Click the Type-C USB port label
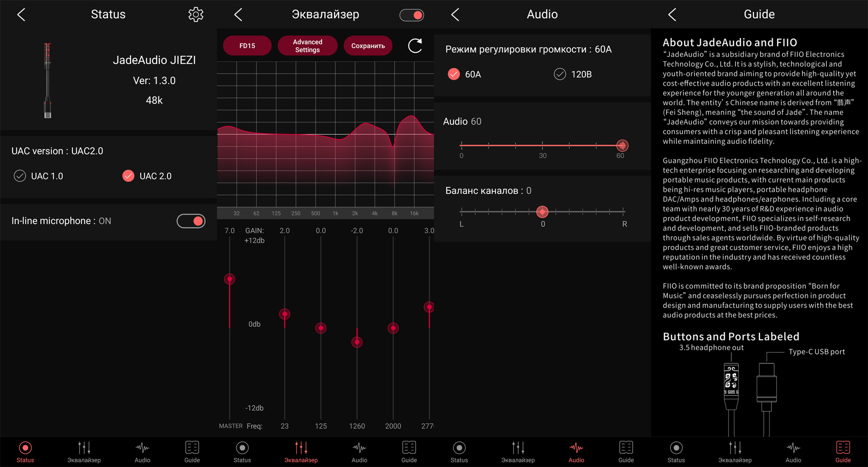This screenshot has height=467, width=868. (x=817, y=352)
